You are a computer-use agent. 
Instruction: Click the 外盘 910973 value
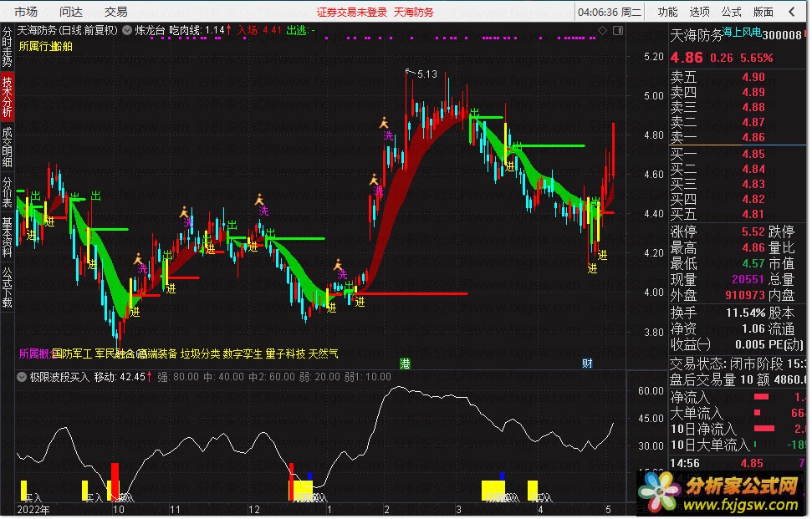click(744, 295)
